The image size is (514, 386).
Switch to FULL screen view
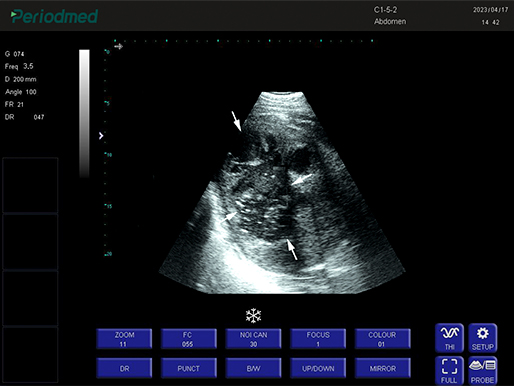coord(449,370)
